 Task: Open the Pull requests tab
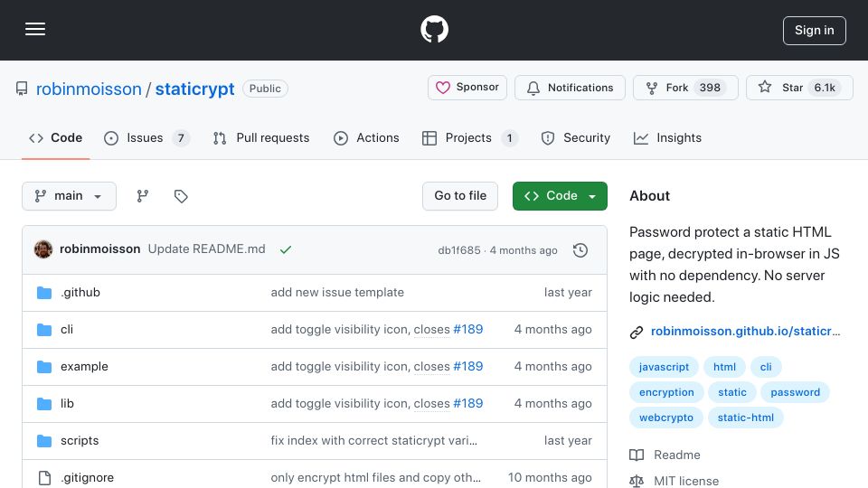pyautogui.click(x=261, y=137)
